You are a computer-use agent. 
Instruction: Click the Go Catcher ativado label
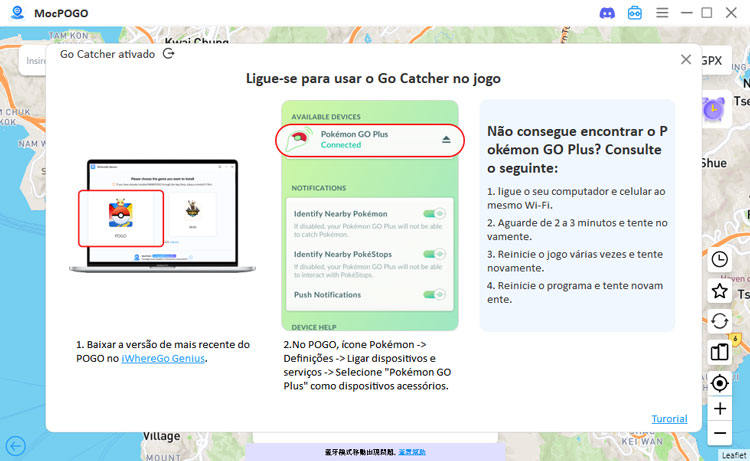107,54
